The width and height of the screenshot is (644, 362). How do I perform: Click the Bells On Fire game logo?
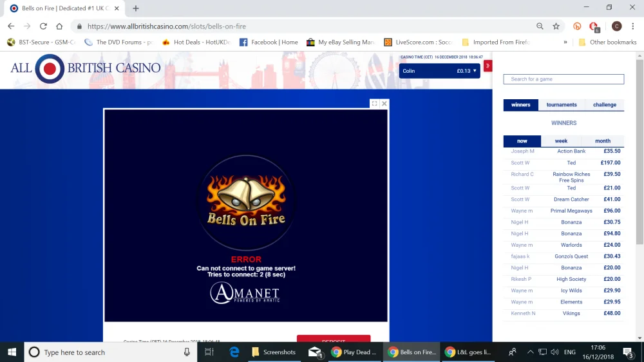246,202
